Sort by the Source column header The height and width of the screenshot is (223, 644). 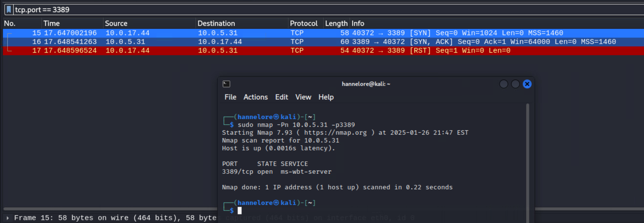point(116,23)
